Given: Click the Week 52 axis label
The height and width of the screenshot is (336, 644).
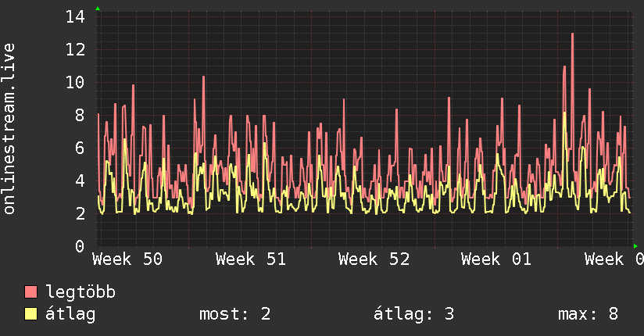Looking at the screenshot, I should coord(374,259).
